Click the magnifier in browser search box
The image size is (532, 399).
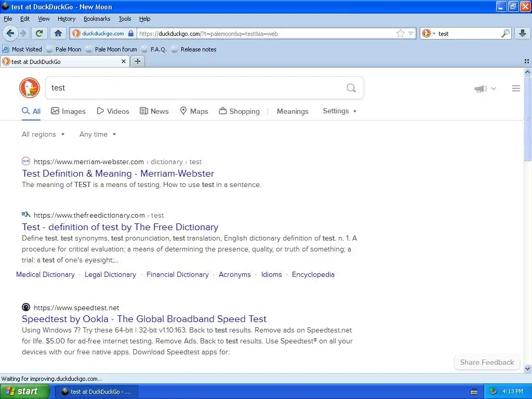tap(505, 33)
